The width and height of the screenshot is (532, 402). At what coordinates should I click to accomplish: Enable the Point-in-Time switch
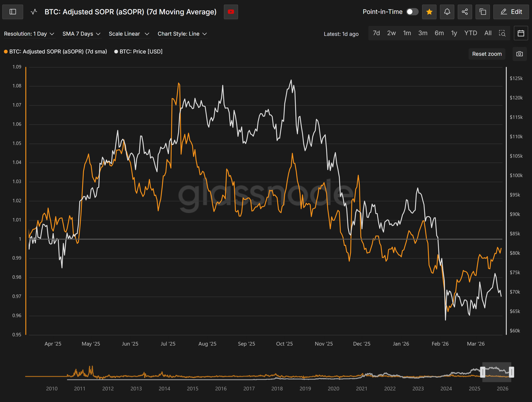pyautogui.click(x=412, y=12)
